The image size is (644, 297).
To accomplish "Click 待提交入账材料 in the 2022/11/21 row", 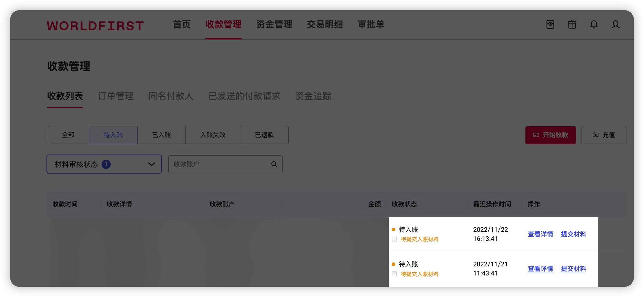I will tap(420, 274).
